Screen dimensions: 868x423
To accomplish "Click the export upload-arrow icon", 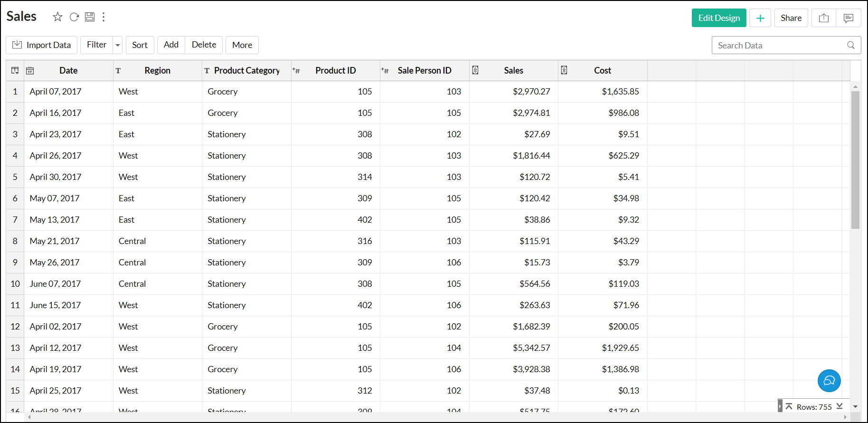I will tap(824, 18).
